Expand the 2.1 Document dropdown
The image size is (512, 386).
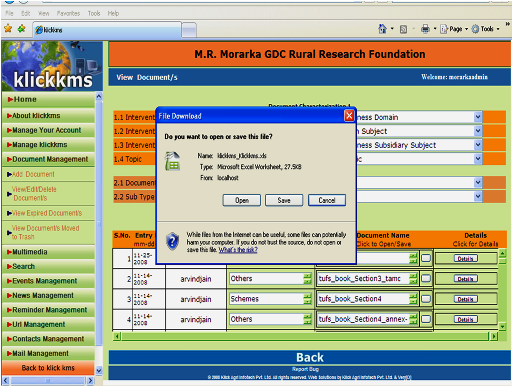pyautogui.click(x=478, y=182)
